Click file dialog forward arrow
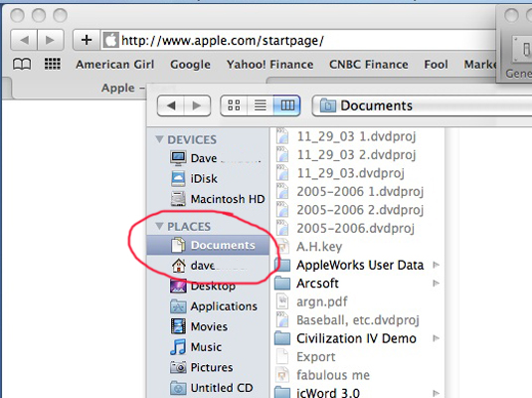532x398 pixels. (197, 105)
